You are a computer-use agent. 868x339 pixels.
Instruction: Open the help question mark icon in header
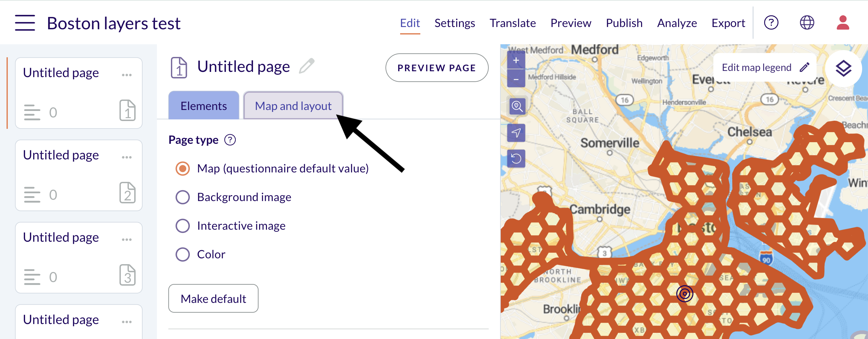pos(771,23)
